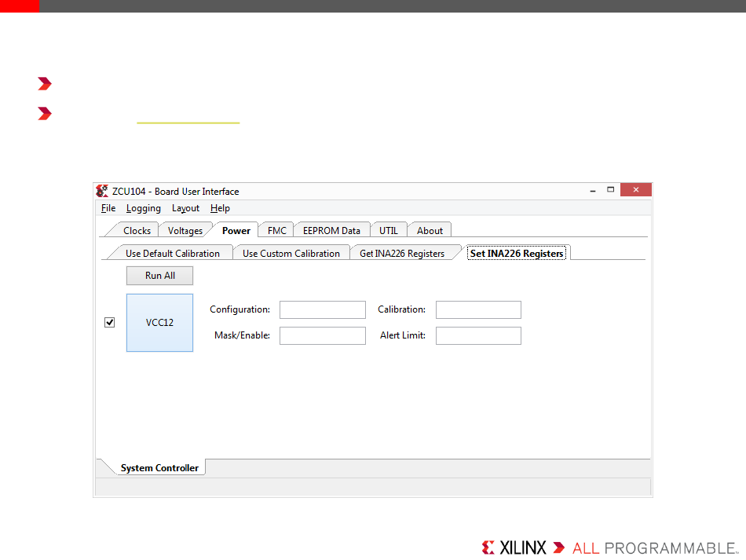
Task: Select Set INA226 Registers sub-tab
Action: tap(517, 253)
